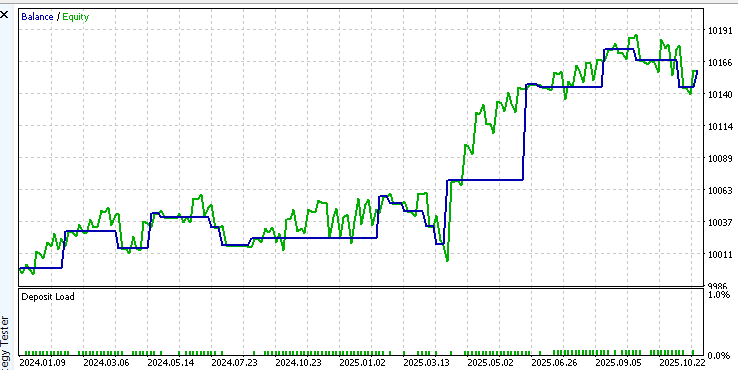The height and width of the screenshot is (370, 738).
Task: Click the 2025.01.02 date label
Action: [362, 363]
